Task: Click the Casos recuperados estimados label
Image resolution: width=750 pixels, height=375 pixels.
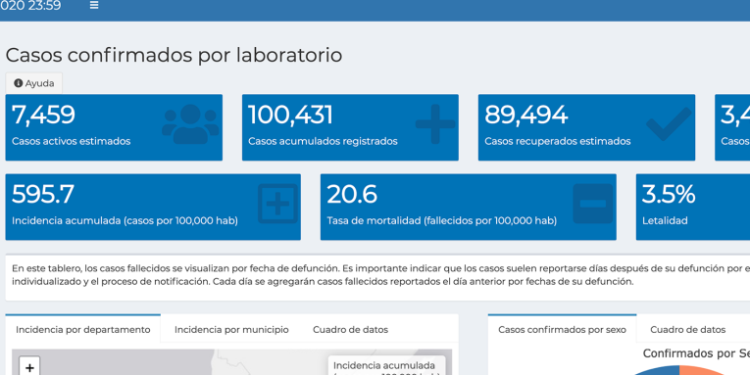Action: 558,142
